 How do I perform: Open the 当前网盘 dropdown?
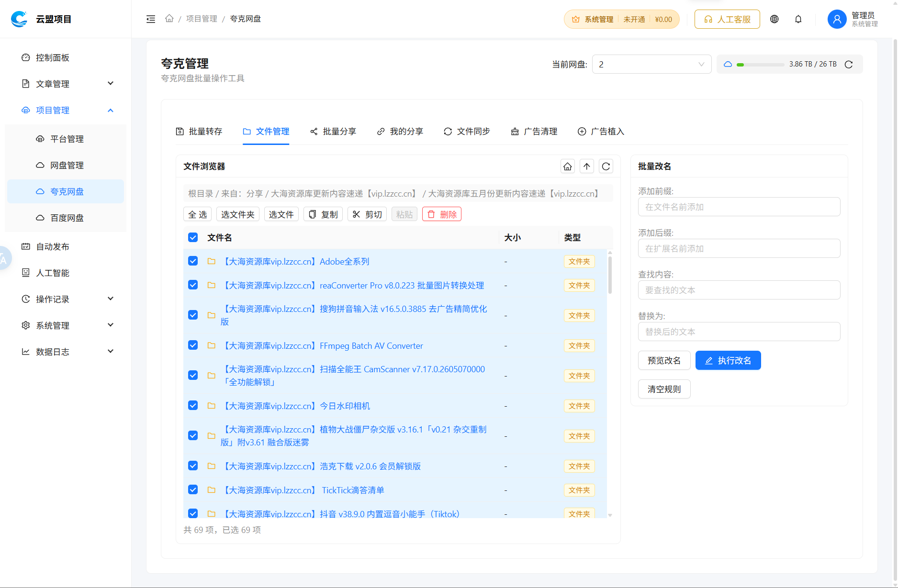click(x=651, y=64)
